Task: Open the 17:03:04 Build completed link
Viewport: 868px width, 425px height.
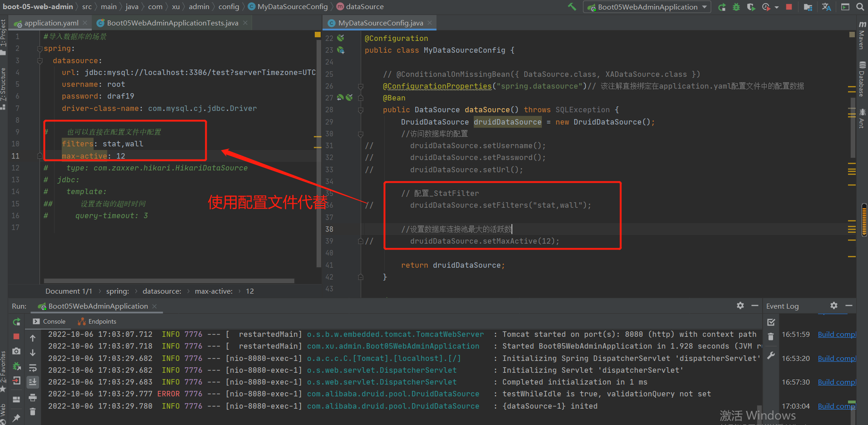Action: 837,406
